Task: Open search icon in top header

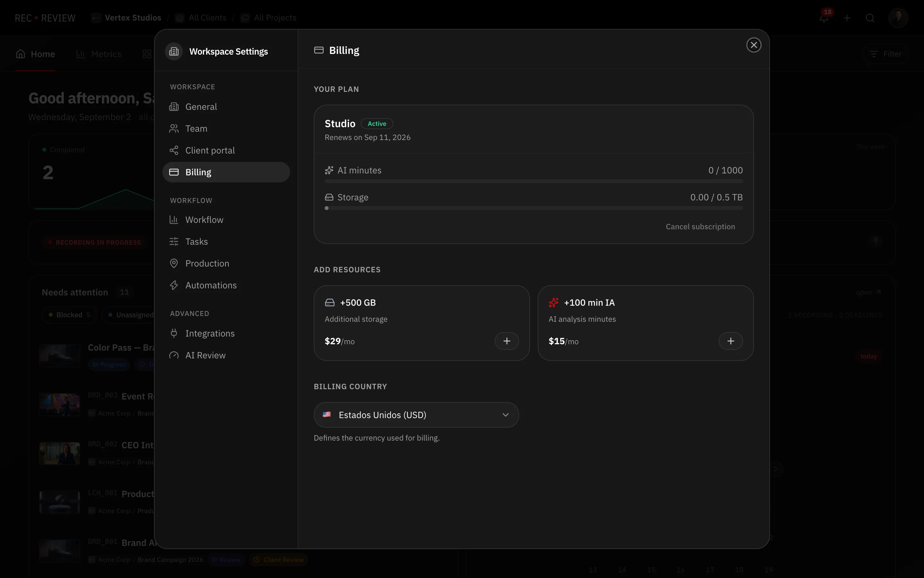Action: tap(870, 18)
